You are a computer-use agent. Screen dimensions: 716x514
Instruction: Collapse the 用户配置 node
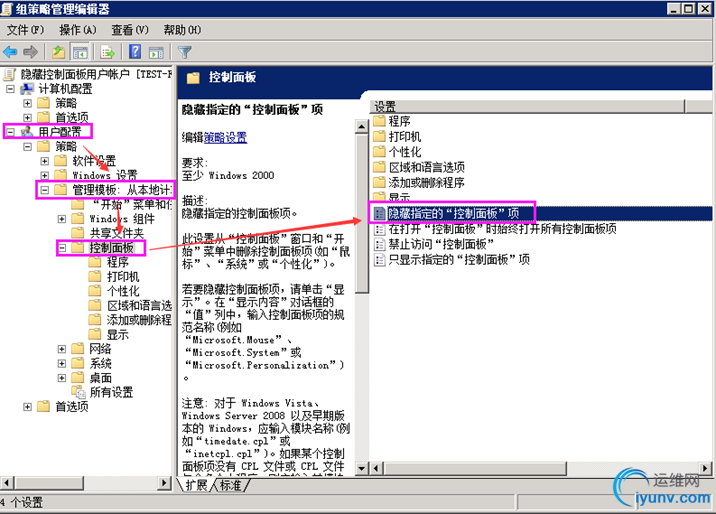(x=10, y=132)
